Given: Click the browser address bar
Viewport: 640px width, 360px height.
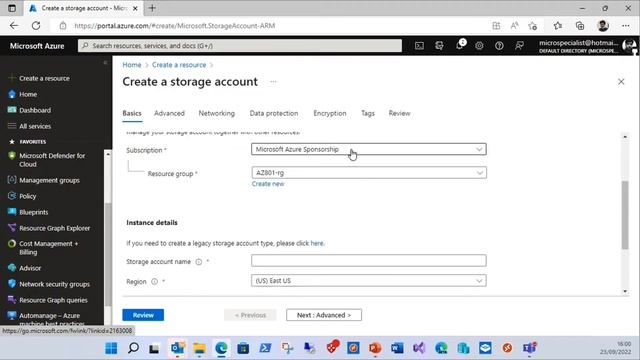Looking at the screenshot, I should [x=269, y=26].
